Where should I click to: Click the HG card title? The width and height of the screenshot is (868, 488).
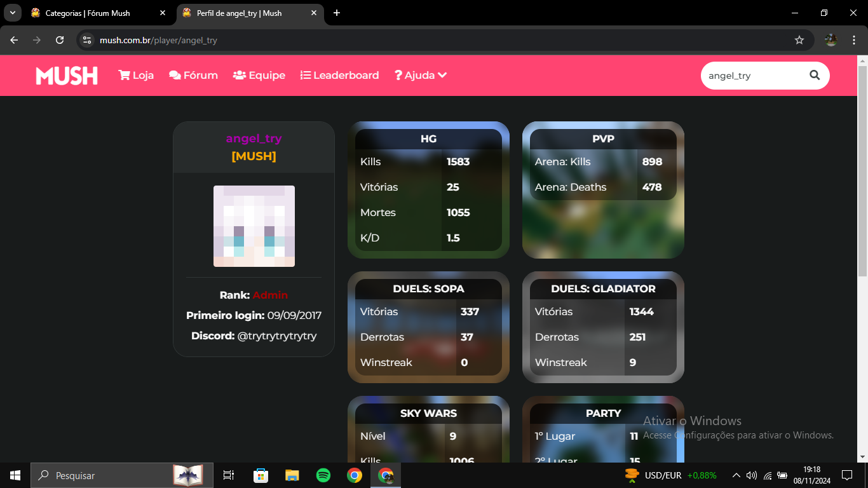coord(428,139)
